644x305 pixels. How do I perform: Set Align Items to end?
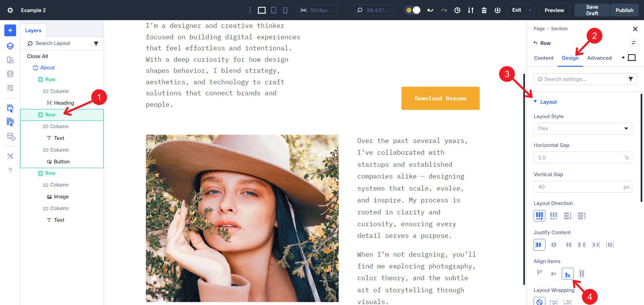point(568,274)
